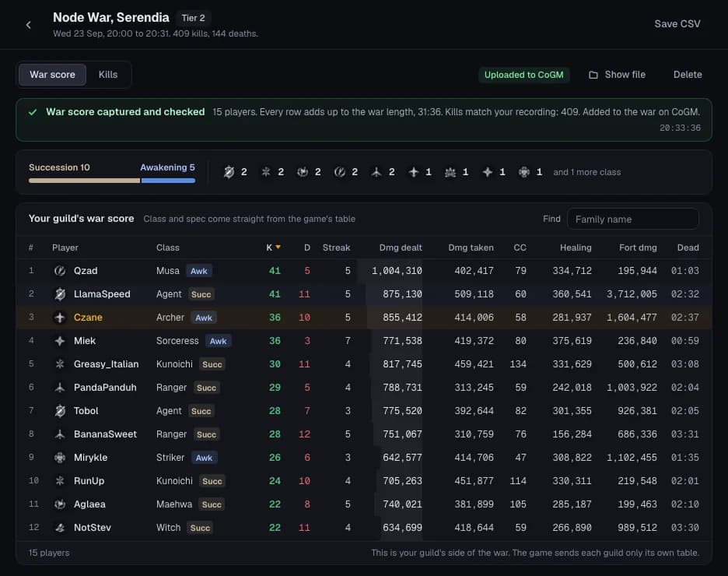Select the highlighted Czane player name

pos(88,318)
